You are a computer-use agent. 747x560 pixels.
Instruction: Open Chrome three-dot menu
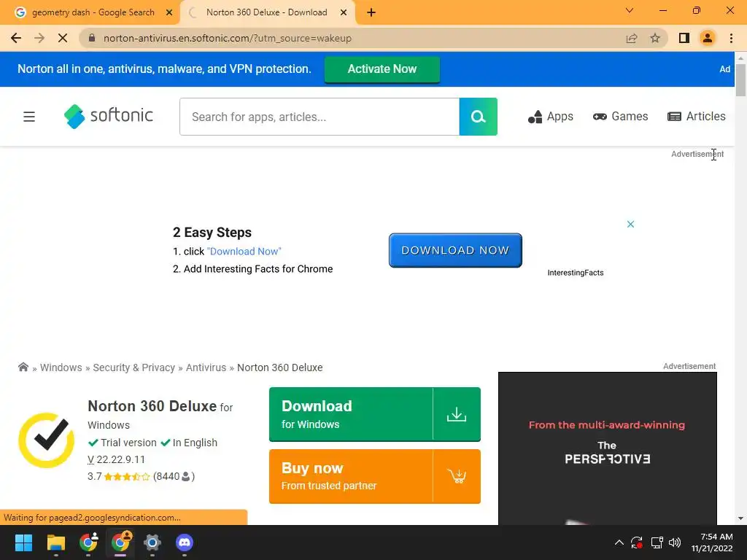click(731, 38)
